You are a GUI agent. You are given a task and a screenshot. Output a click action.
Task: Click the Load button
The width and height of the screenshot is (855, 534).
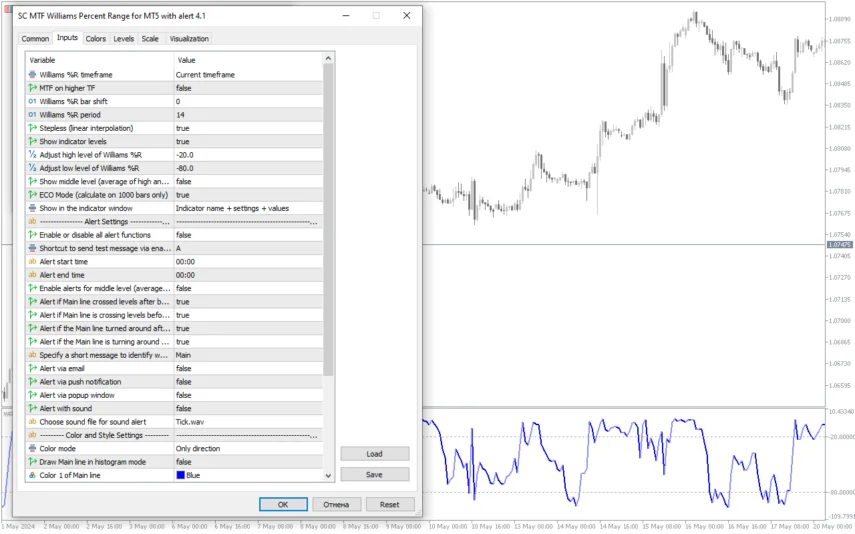click(375, 454)
